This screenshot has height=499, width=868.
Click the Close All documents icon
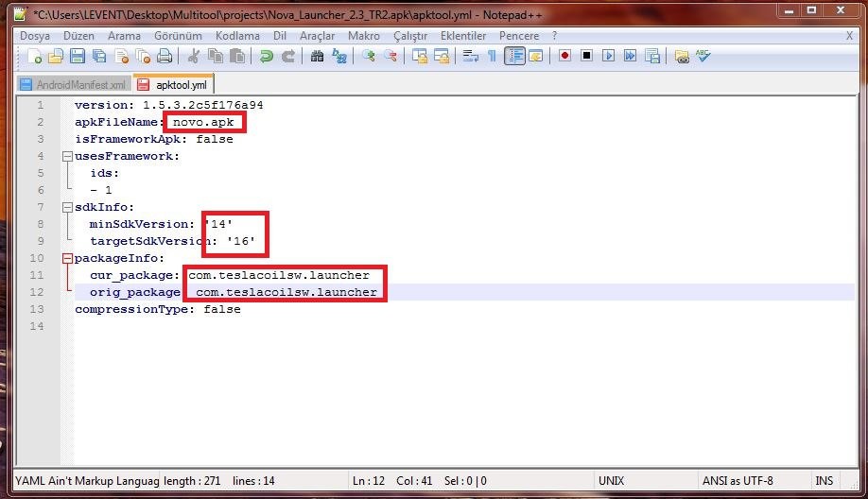click(x=143, y=56)
